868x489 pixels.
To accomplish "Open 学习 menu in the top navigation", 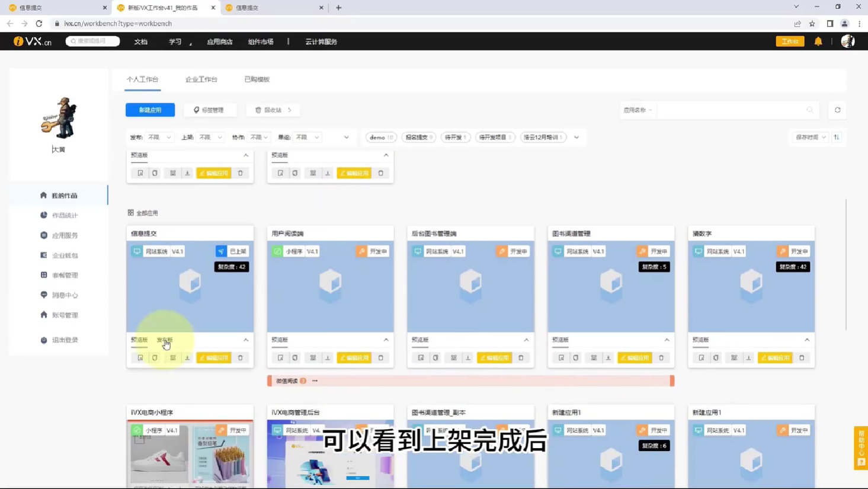I will [x=175, y=41].
